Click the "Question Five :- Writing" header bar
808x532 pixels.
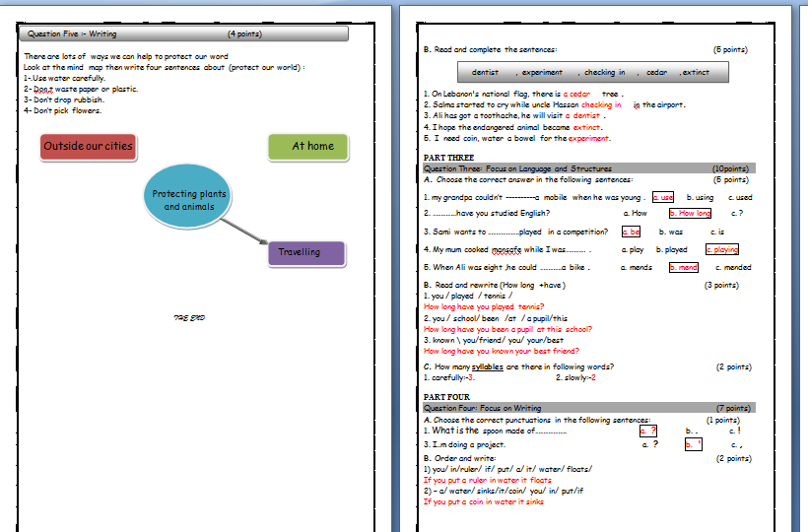pyautogui.click(x=184, y=34)
